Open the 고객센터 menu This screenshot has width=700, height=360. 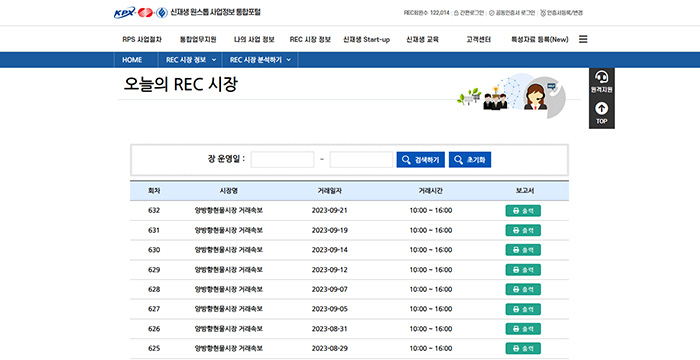pos(479,39)
